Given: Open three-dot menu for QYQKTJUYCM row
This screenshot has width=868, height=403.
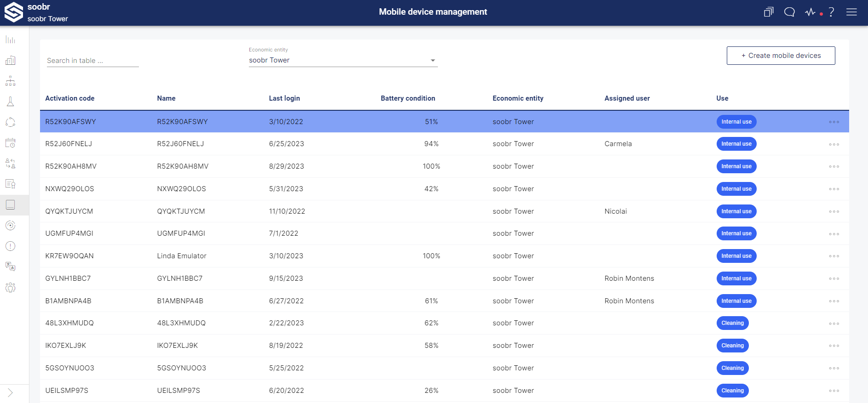Looking at the screenshot, I should coord(834,211).
